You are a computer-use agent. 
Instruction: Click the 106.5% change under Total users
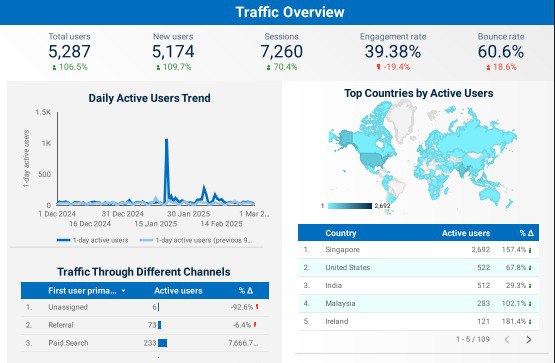click(70, 67)
